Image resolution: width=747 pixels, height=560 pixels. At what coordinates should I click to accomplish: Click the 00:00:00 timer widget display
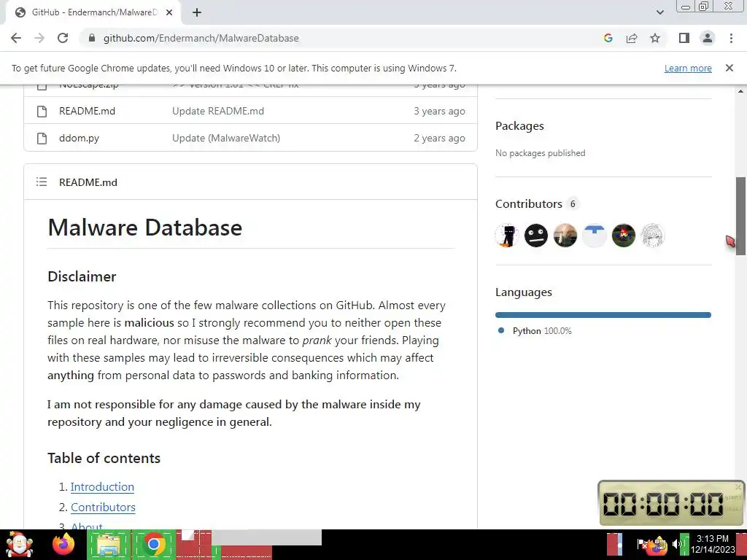point(662,503)
